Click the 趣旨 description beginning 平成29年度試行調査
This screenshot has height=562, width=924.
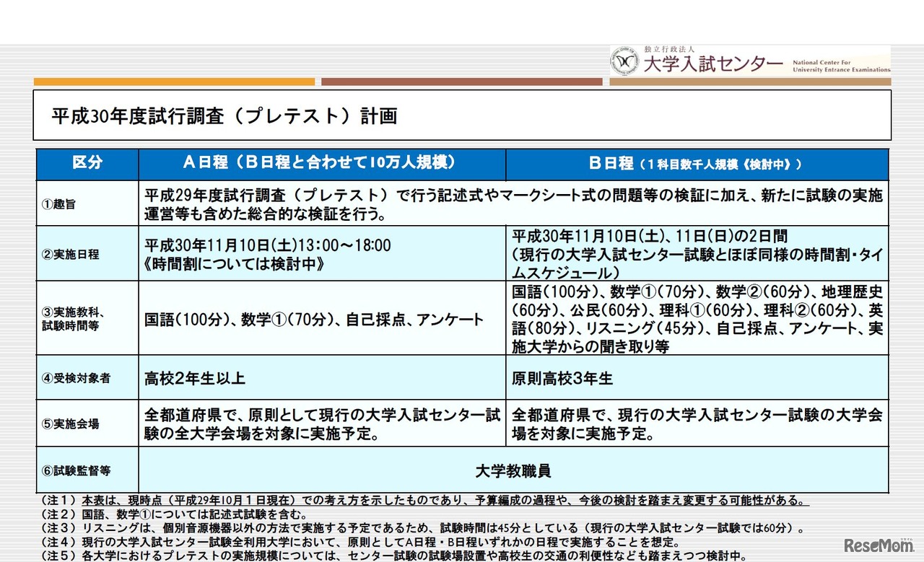513,203
